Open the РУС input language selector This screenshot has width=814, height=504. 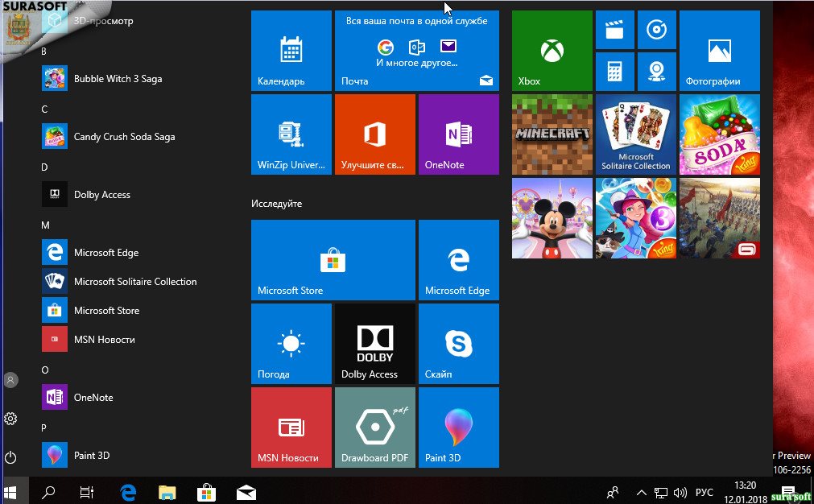(x=704, y=492)
